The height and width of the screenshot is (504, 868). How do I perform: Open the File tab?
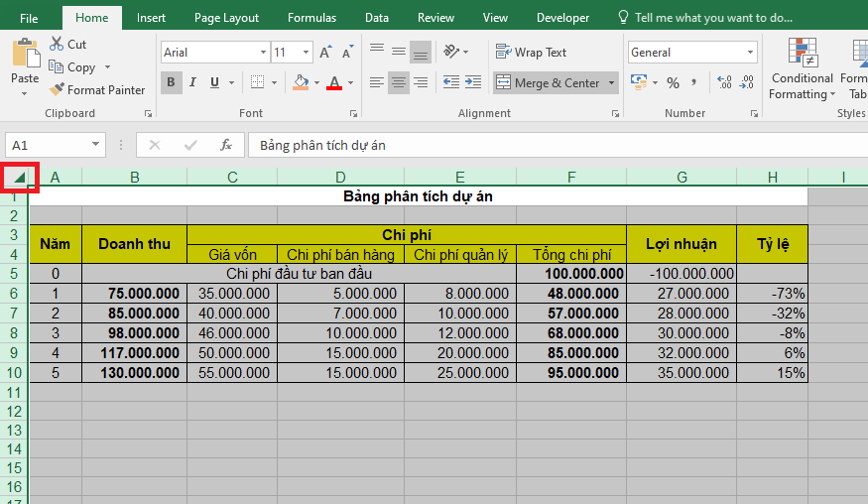pyautogui.click(x=29, y=18)
